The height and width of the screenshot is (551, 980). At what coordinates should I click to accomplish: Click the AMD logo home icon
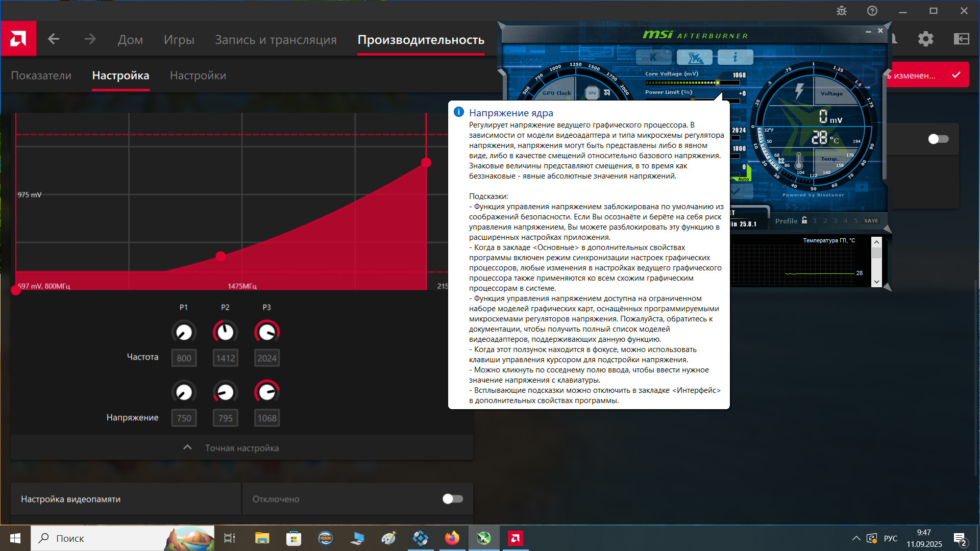18,39
